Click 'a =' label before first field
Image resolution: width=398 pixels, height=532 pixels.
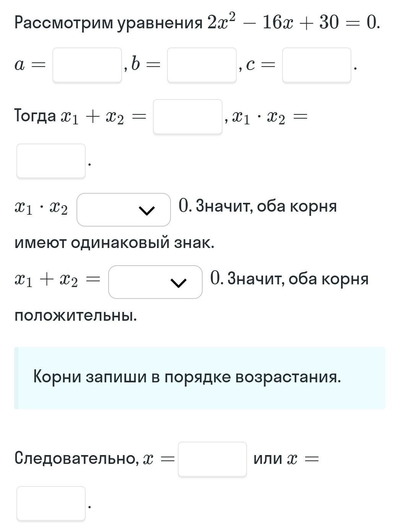(x=29, y=65)
